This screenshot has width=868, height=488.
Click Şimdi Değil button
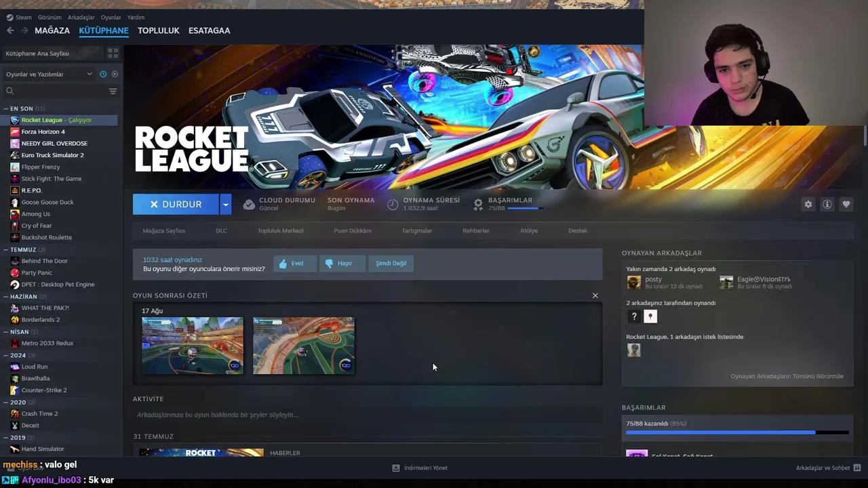(x=391, y=263)
